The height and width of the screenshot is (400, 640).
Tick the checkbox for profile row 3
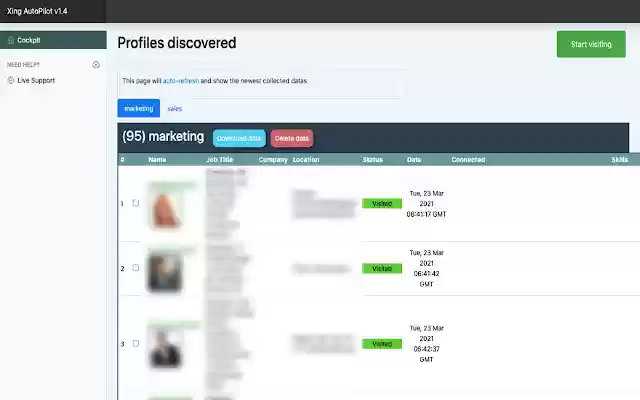click(136, 343)
